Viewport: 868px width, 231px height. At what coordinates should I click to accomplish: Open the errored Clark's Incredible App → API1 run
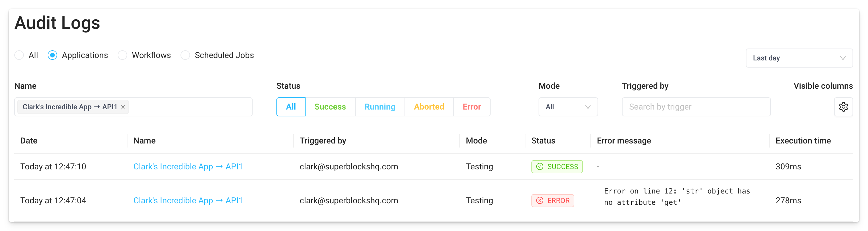(188, 200)
